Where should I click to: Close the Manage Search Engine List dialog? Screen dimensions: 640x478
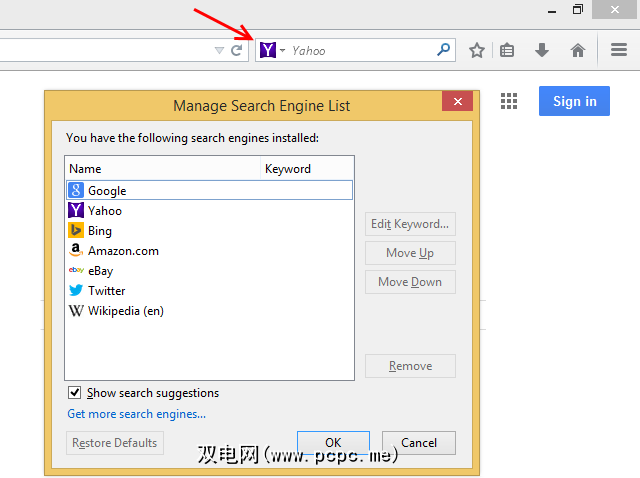tap(458, 101)
